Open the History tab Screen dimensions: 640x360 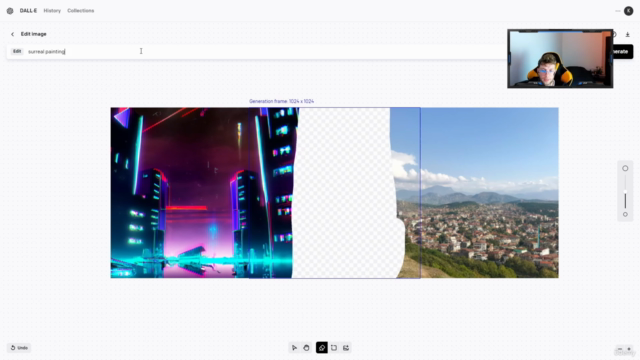click(52, 11)
